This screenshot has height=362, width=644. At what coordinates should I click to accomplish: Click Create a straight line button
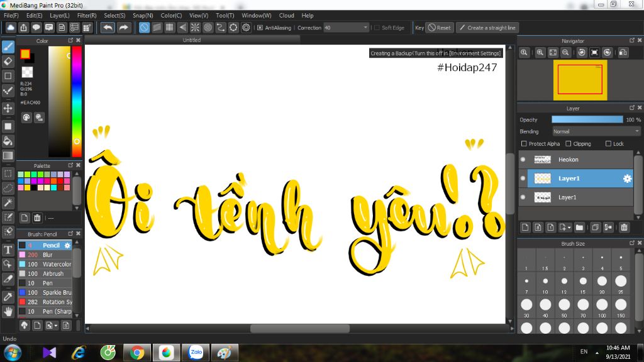point(487,28)
